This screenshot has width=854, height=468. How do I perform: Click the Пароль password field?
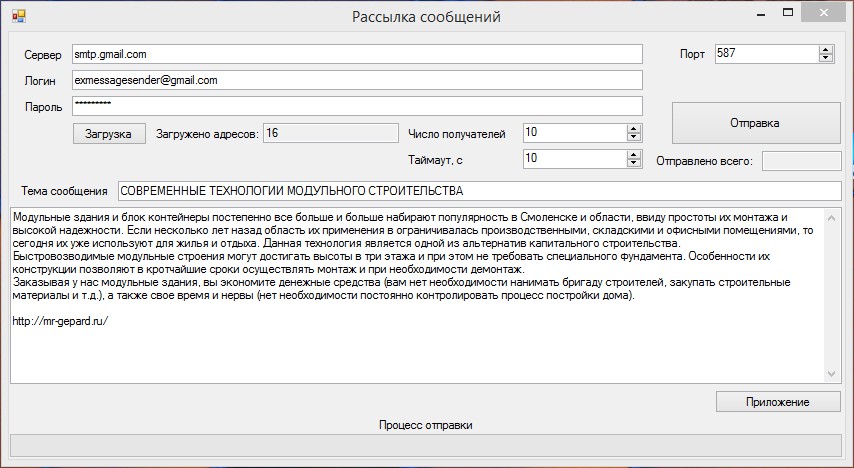point(357,106)
